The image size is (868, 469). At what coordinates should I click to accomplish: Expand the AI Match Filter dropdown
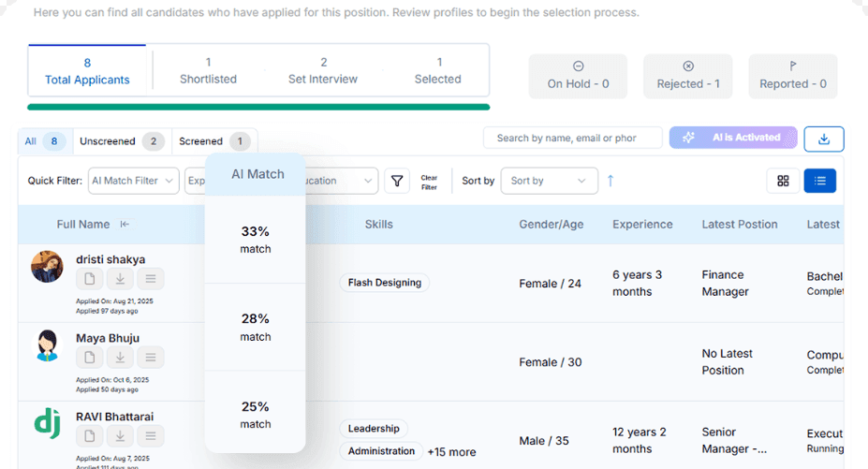[x=133, y=181]
